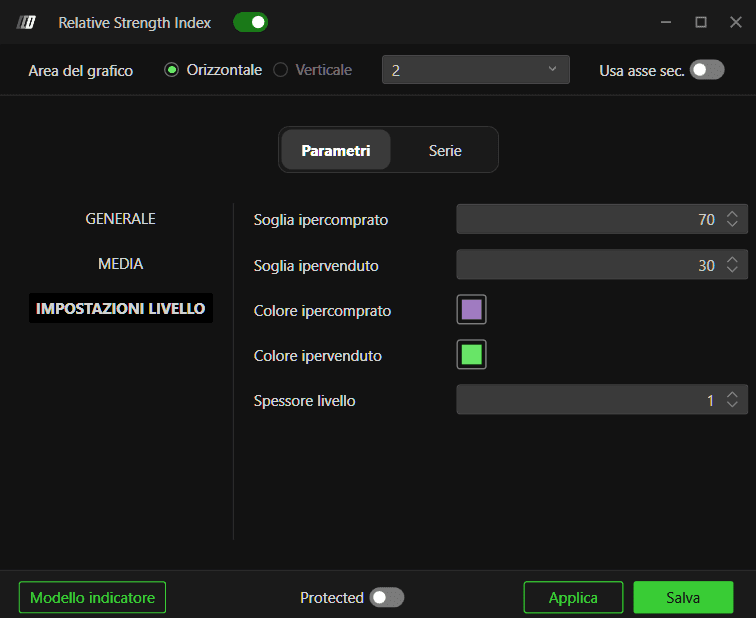Increase the Spessore livello value
756x618 pixels.
(732, 395)
